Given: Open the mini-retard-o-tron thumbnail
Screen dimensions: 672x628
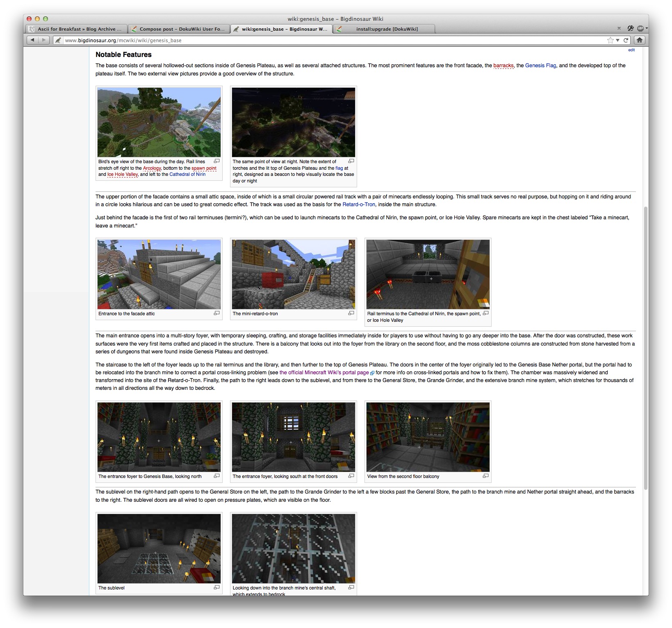Looking at the screenshot, I should pyautogui.click(x=294, y=274).
